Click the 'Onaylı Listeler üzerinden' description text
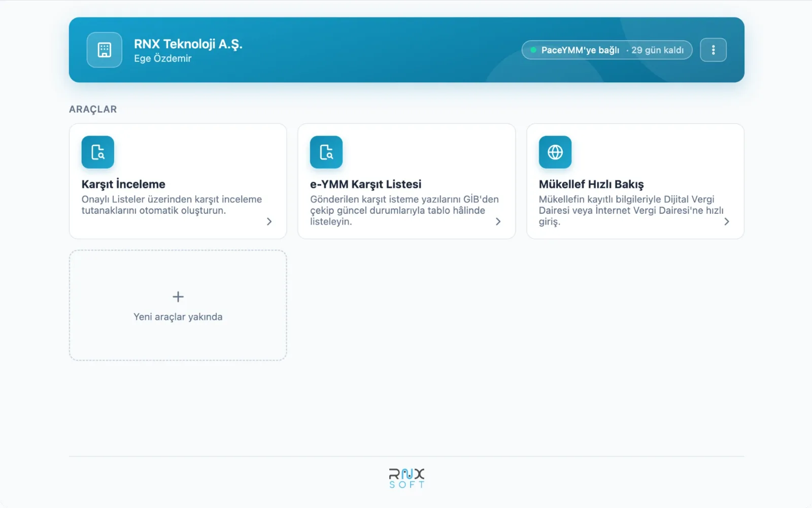 (172, 205)
